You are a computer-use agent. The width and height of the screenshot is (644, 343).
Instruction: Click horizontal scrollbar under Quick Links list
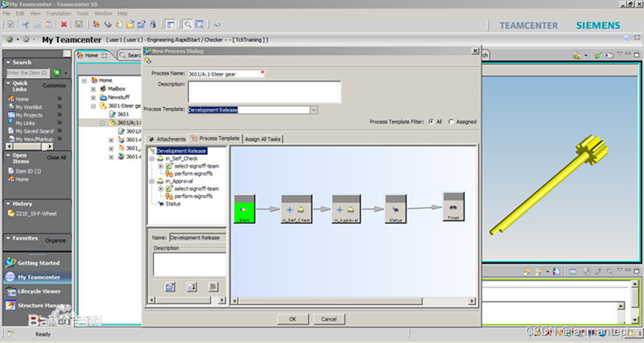click(x=30, y=147)
